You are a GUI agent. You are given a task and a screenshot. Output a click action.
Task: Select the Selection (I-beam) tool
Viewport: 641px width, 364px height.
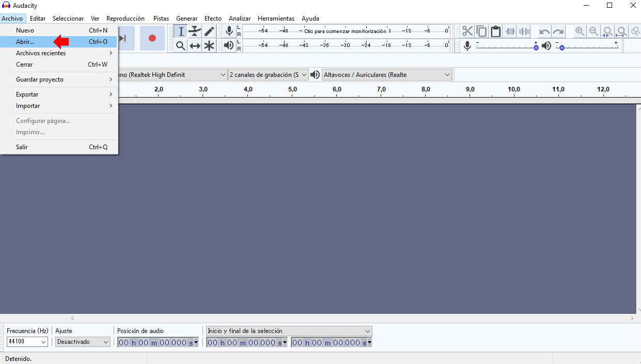pos(181,31)
